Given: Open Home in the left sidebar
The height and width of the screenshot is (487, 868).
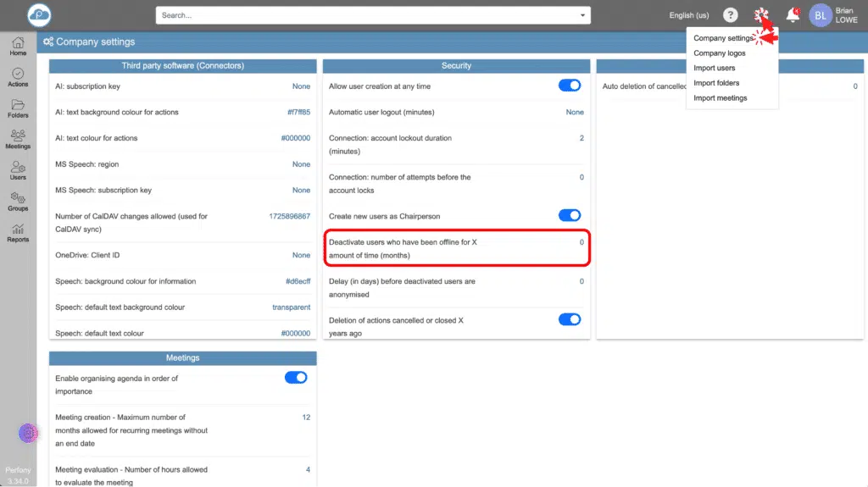Looking at the screenshot, I should (x=18, y=46).
